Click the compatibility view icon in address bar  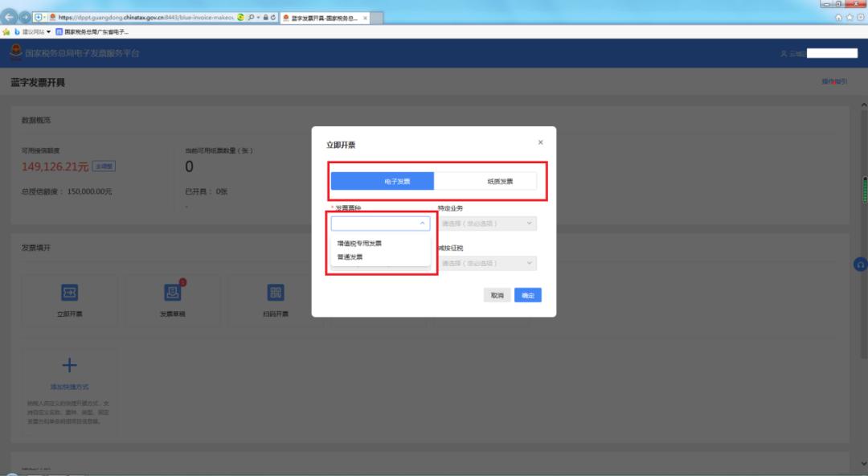click(241, 17)
